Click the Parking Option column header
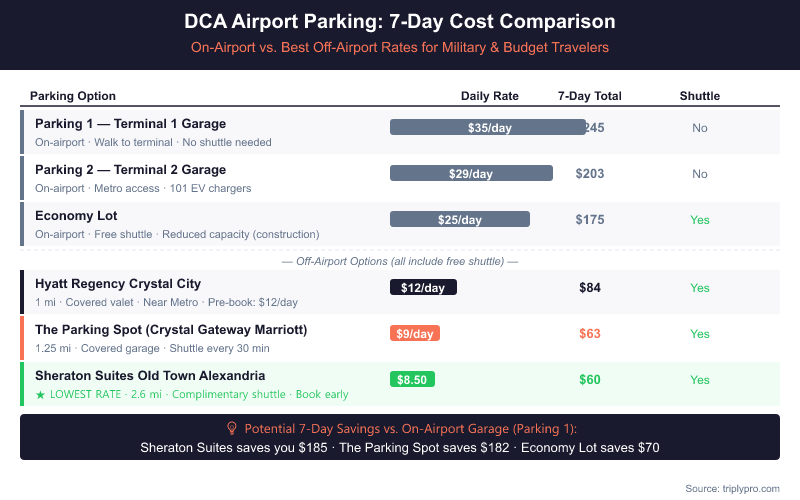This screenshot has width=800, height=500. pos(73,96)
